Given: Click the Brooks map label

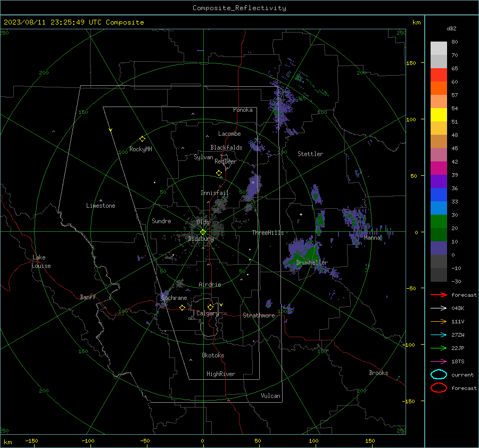Looking at the screenshot, I should (378, 373).
